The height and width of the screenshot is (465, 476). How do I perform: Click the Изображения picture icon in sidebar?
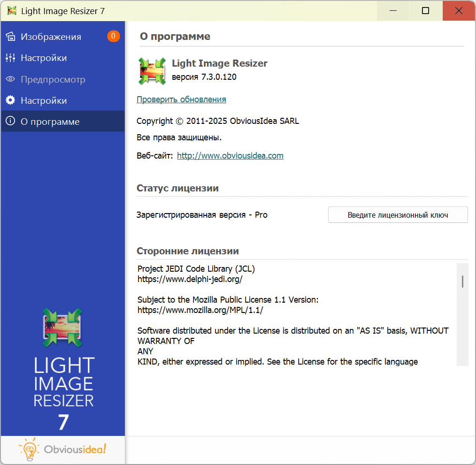(10, 37)
